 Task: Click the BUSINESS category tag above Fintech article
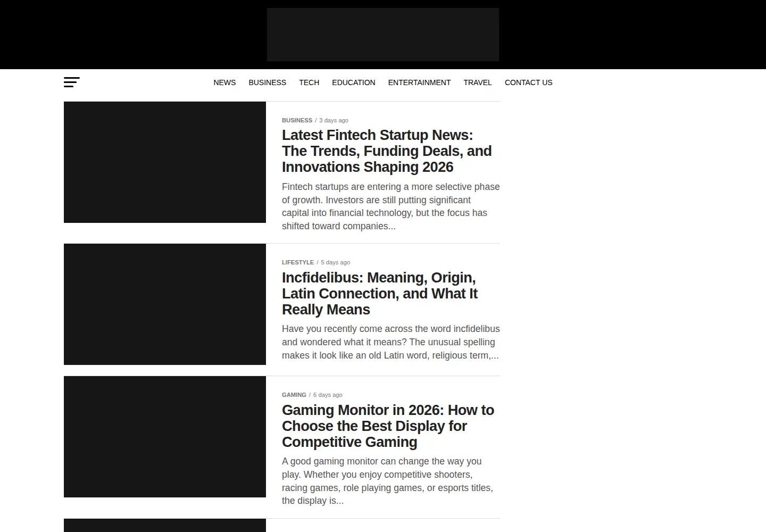pyautogui.click(x=297, y=120)
